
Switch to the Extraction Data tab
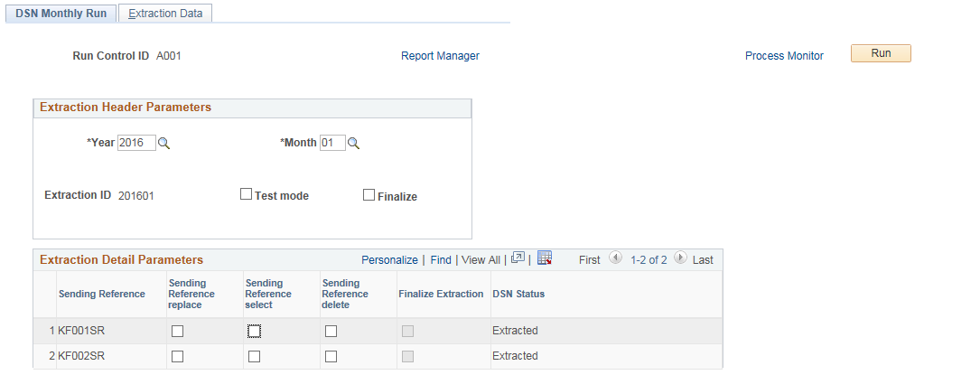(x=165, y=14)
